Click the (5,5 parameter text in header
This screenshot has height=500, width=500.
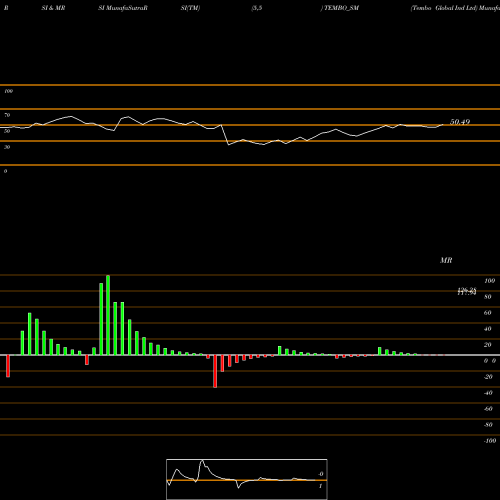pyautogui.click(x=257, y=8)
